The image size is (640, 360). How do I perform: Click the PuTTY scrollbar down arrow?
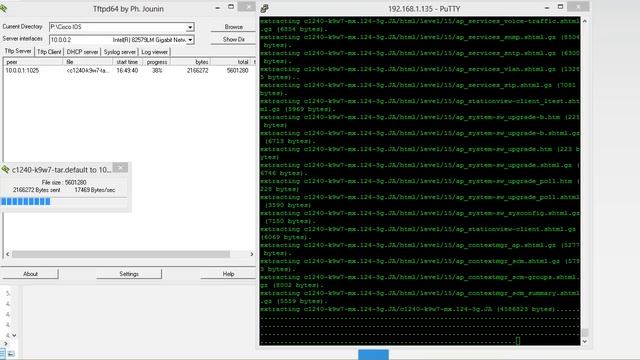[x=585, y=341]
